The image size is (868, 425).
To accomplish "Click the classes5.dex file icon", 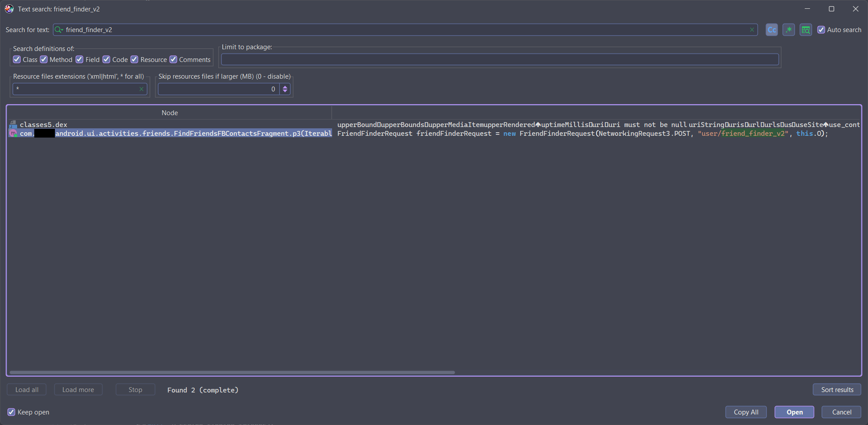I will (13, 125).
